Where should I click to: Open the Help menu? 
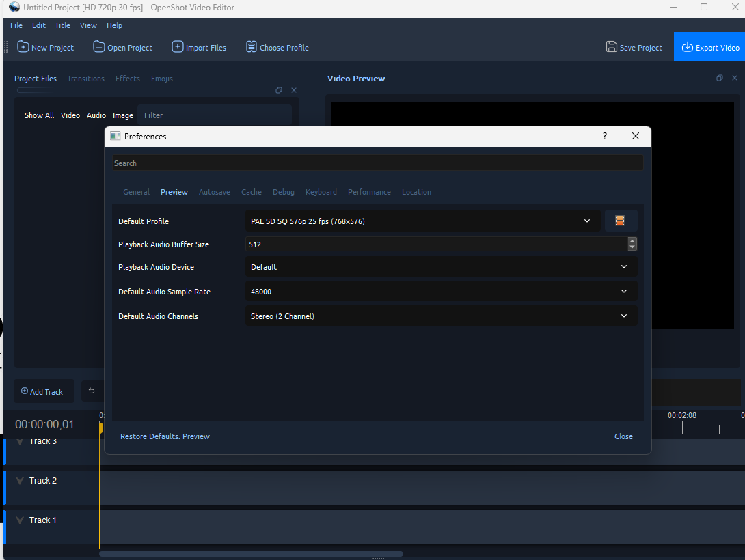tap(114, 25)
